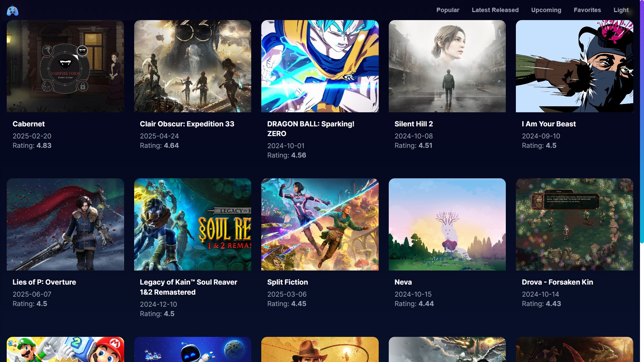644x362 pixels.
Task: Click I Am Your Beast rating 4.5
Action: click(539, 145)
